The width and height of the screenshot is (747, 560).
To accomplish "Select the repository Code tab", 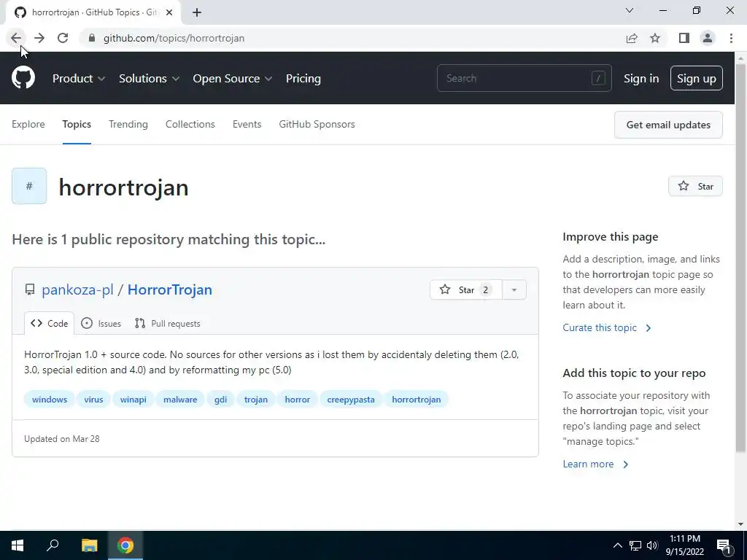I will pyautogui.click(x=49, y=323).
